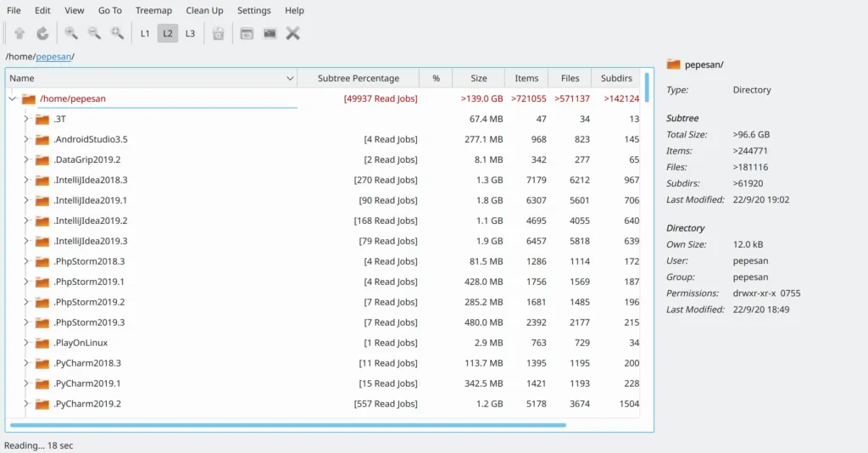Sort by the Size column header
The width and height of the screenshot is (868, 453).
point(479,78)
